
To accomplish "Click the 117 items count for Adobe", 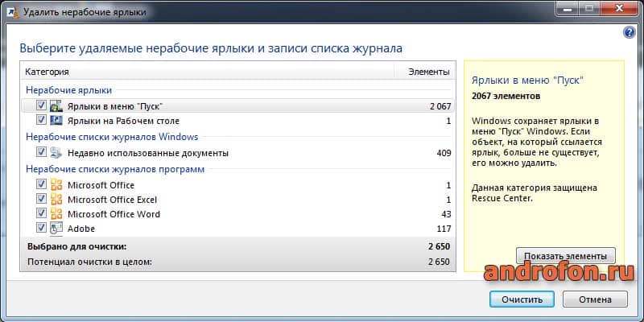I will (444, 229).
